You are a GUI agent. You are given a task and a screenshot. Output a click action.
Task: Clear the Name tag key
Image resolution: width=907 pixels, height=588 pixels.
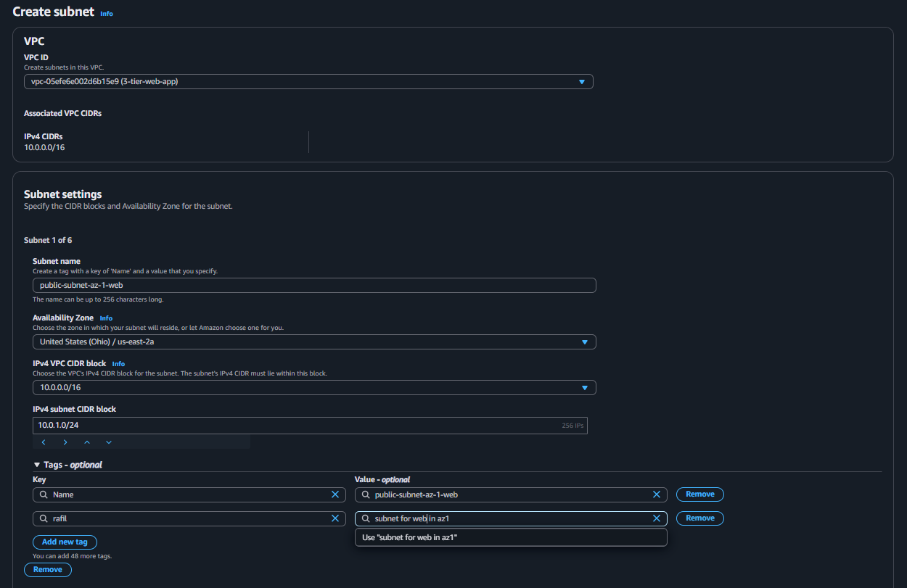(x=335, y=494)
